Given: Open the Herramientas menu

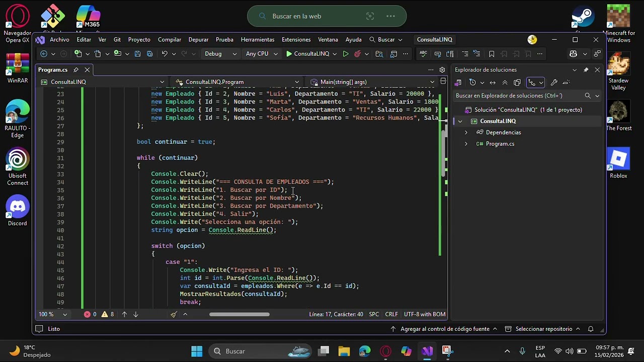Looking at the screenshot, I should click(258, 40).
